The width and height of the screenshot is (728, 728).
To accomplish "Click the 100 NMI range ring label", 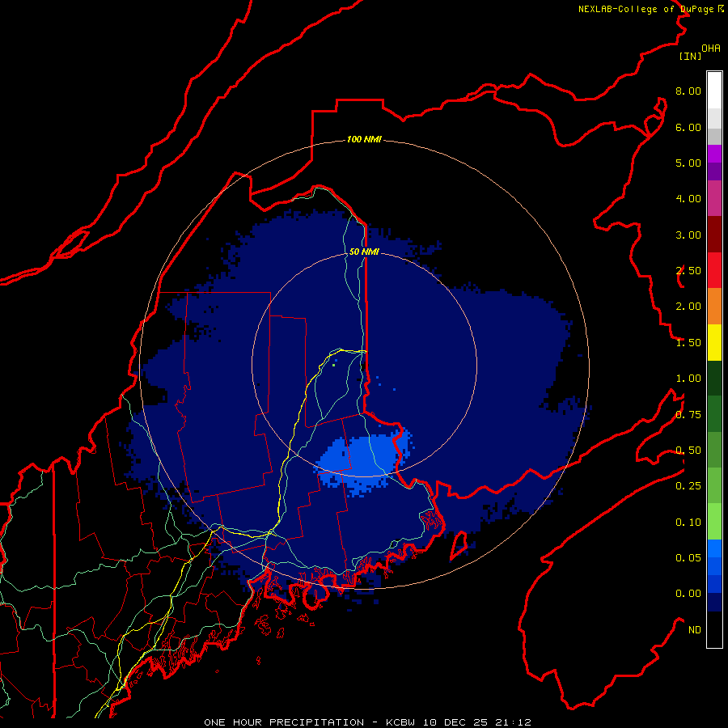I will click(364, 139).
